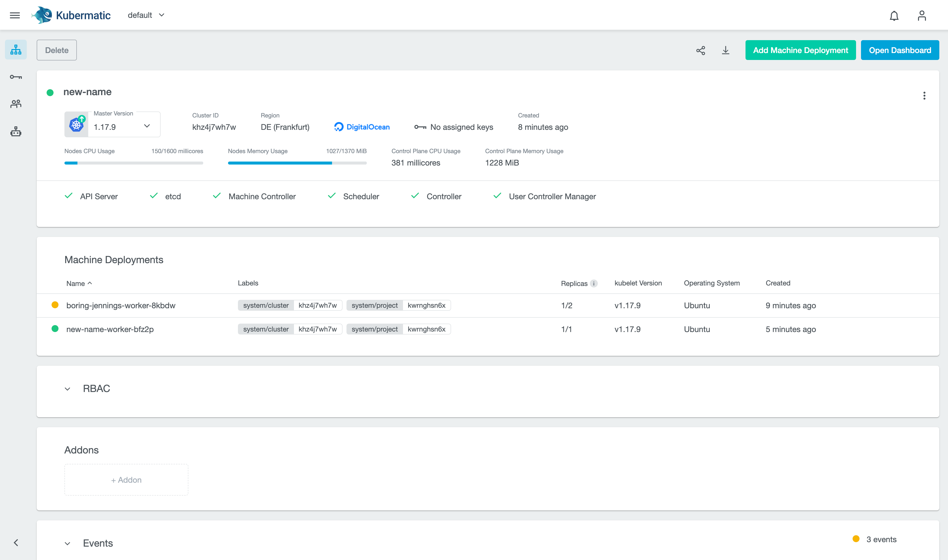Click the Delete button
This screenshot has height=560, width=948.
point(57,50)
